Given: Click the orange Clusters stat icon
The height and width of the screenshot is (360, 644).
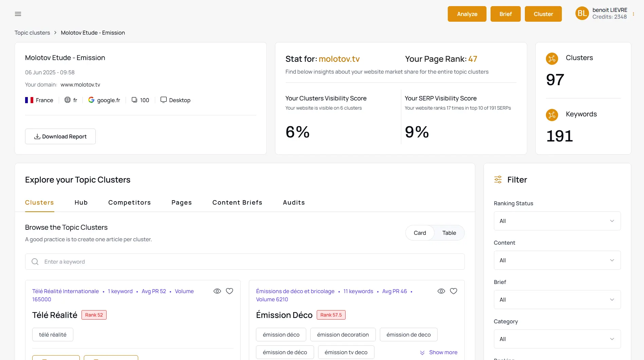Looking at the screenshot, I should click(x=552, y=59).
